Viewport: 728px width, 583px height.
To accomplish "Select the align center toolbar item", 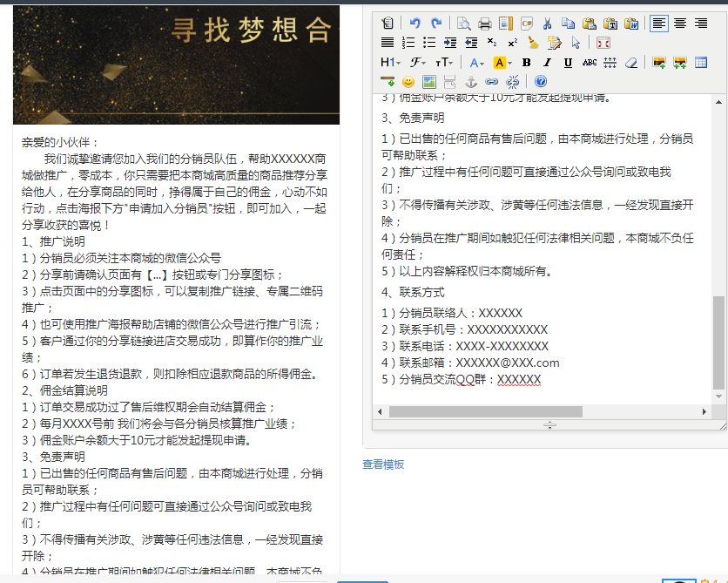I will [x=680, y=24].
